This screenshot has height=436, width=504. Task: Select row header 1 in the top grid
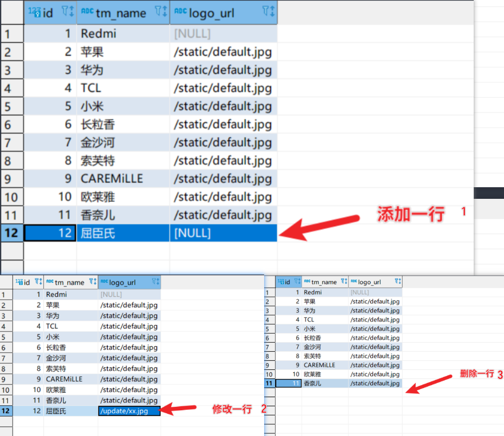(12, 34)
